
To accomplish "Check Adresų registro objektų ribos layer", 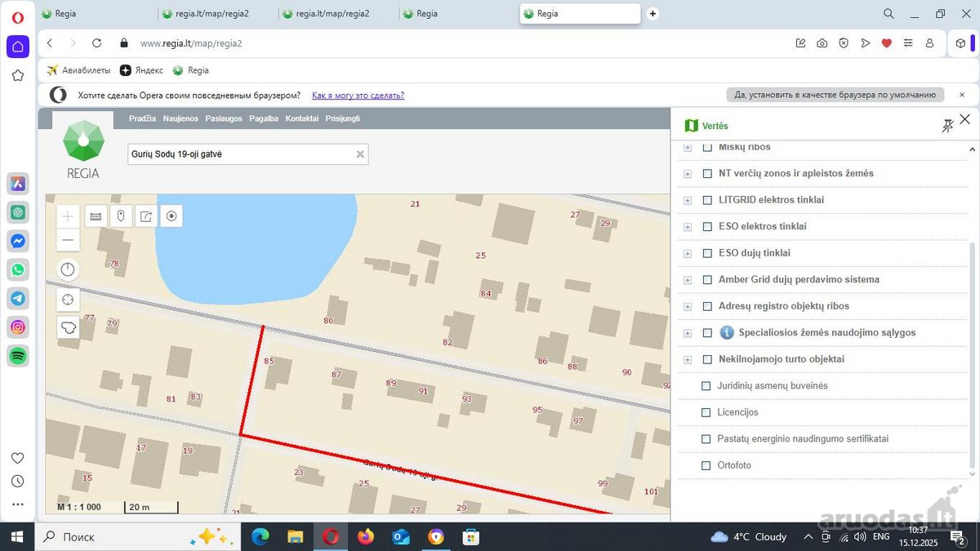I will pos(707,306).
